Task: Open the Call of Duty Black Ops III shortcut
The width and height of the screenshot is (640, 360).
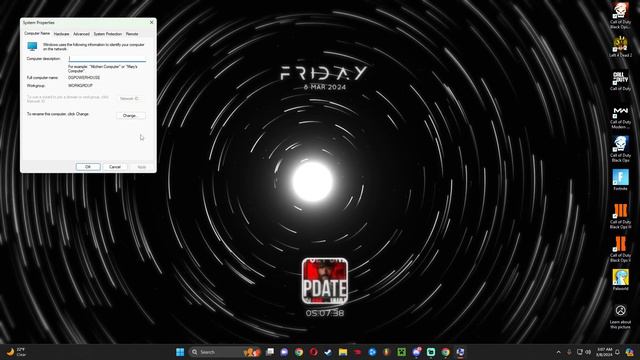Action: 620,216
